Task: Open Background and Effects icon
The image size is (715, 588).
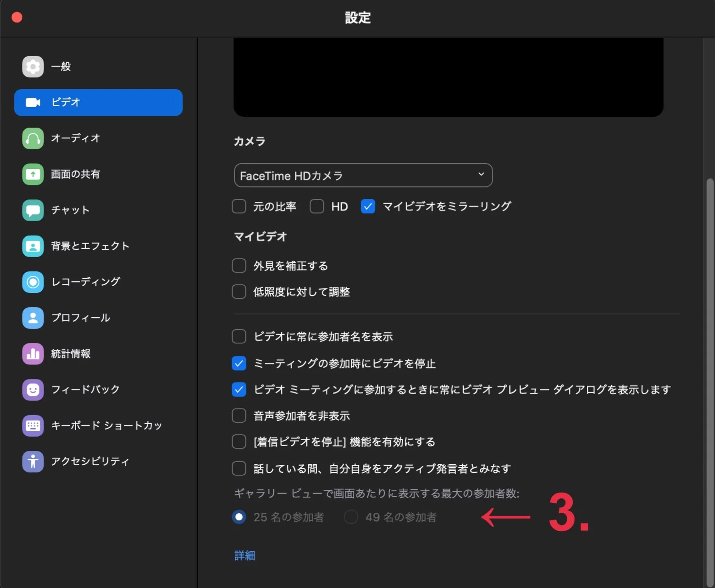Action: click(x=33, y=246)
